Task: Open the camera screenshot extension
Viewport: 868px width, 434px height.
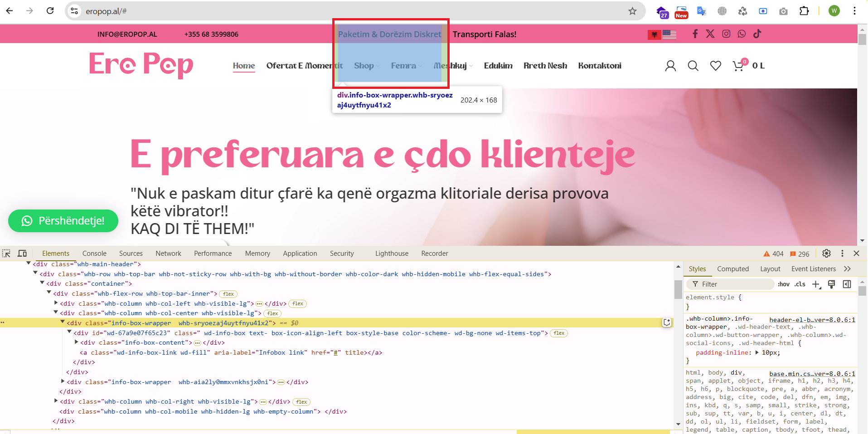Action: (783, 11)
